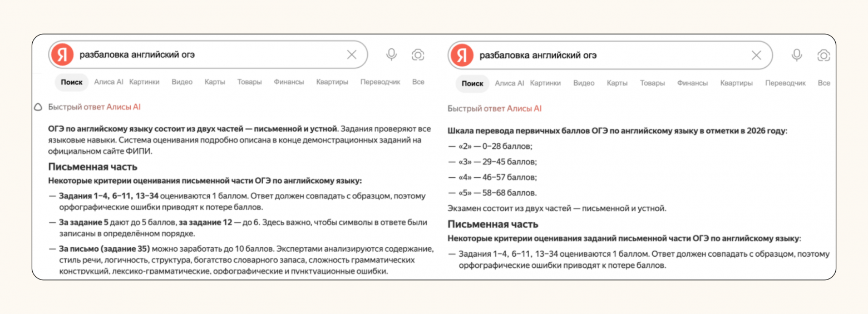The height and width of the screenshot is (314, 868).
Task: Open the Алиса AI tab in the right panel
Action: point(510,83)
